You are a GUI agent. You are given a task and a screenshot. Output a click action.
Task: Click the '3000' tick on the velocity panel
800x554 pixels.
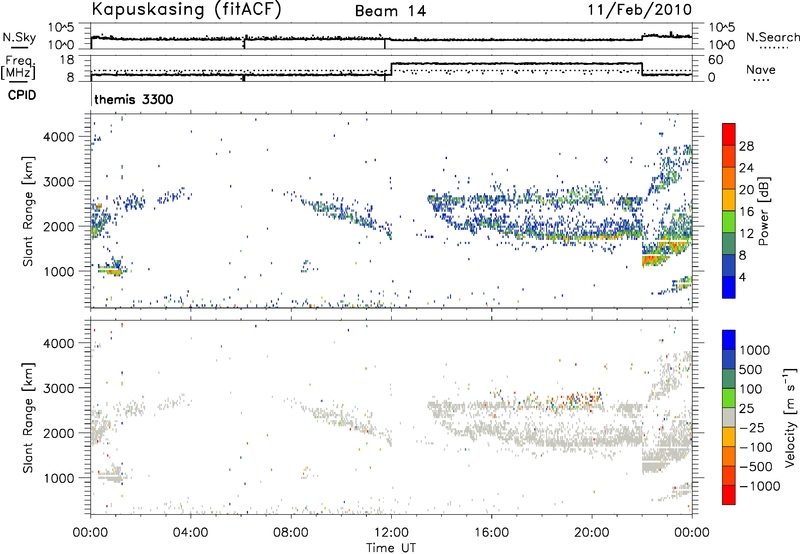coord(58,388)
